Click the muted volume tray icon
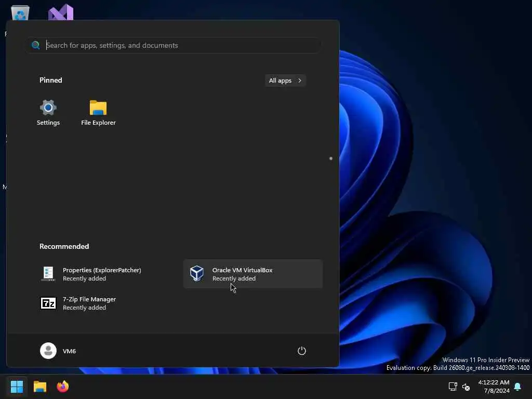The width and height of the screenshot is (532, 399). coord(466,387)
